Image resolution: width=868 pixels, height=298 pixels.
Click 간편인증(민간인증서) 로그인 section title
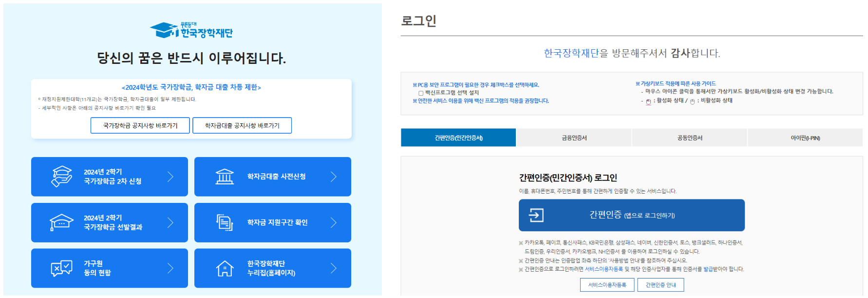[568, 178]
